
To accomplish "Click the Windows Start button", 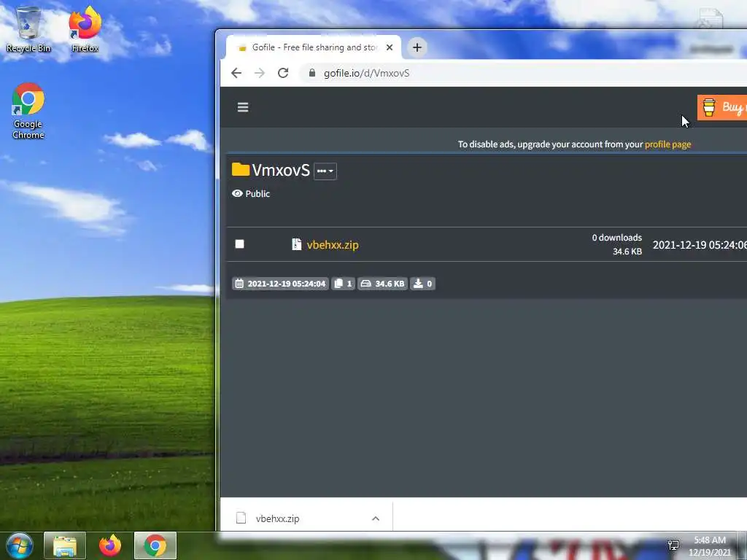I will pos(20,545).
